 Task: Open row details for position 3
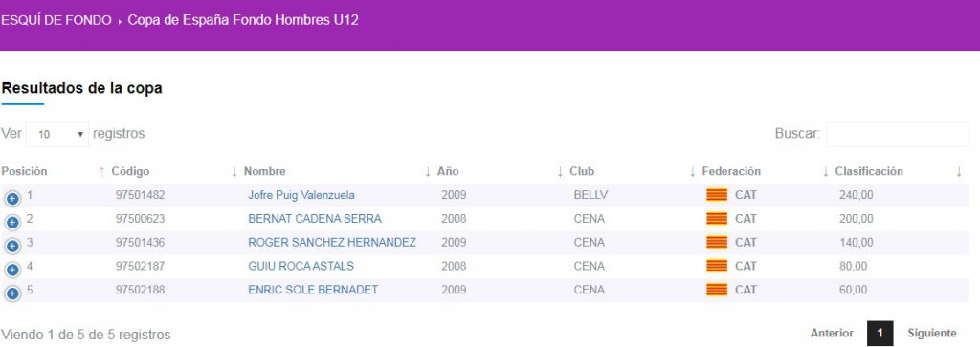point(11,246)
